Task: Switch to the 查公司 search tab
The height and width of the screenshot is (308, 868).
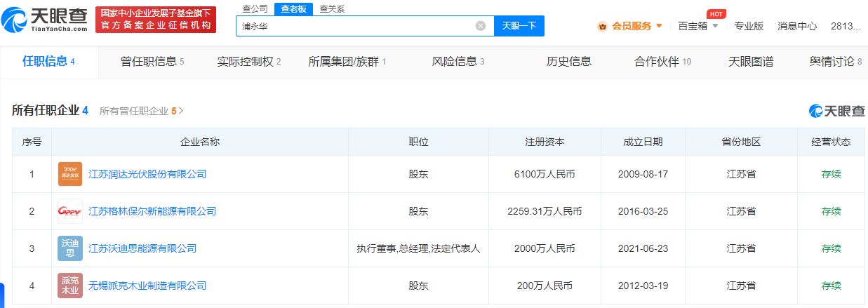Action: (x=255, y=9)
